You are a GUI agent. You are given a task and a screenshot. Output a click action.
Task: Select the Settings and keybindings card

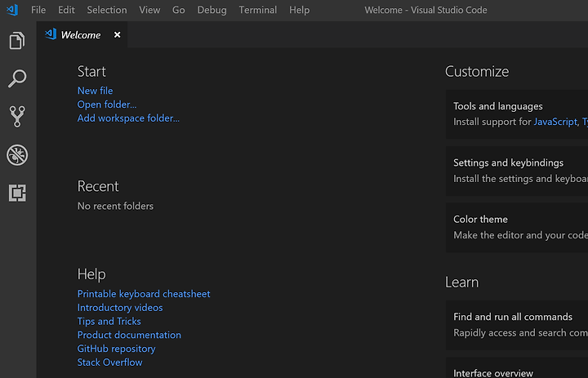point(517,171)
